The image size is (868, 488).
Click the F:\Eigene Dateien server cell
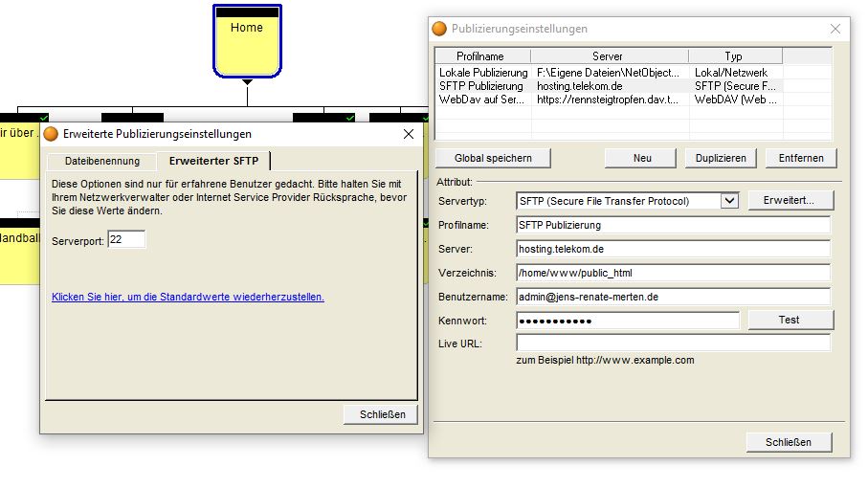[608, 73]
